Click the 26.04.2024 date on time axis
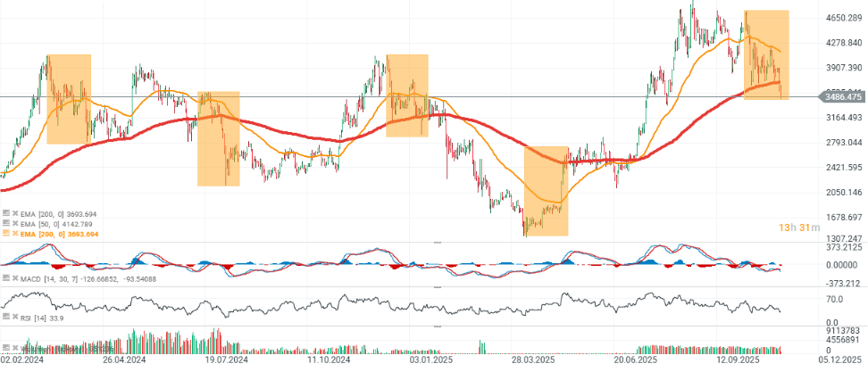The height and width of the screenshot is (372, 868). click(x=124, y=360)
